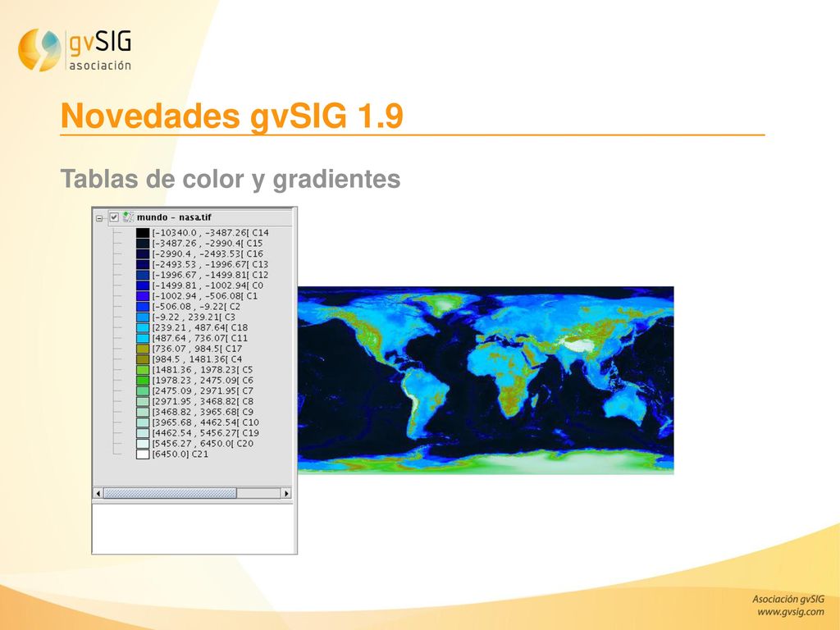This screenshot has height=630, width=840.
Task: Click the pale swatch for class C19
Action: click(x=143, y=433)
